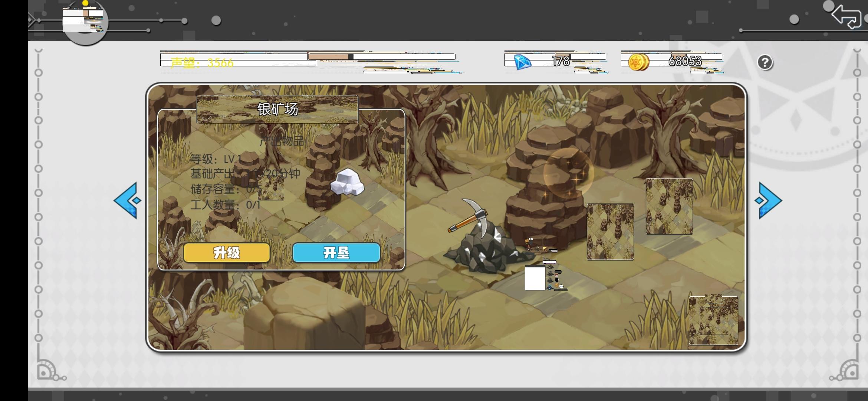Click the 开垦 reclaim button
The height and width of the screenshot is (401, 868).
click(x=336, y=253)
